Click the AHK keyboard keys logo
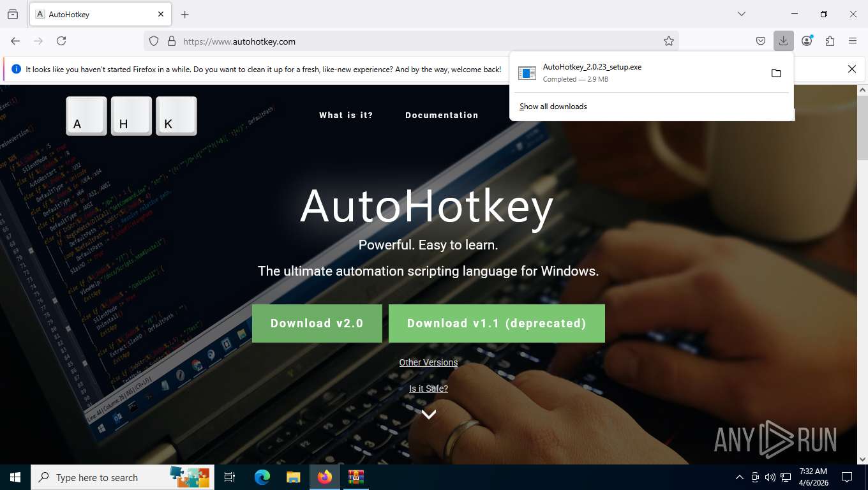The height and width of the screenshot is (490, 868). click(x=131, y=116)
